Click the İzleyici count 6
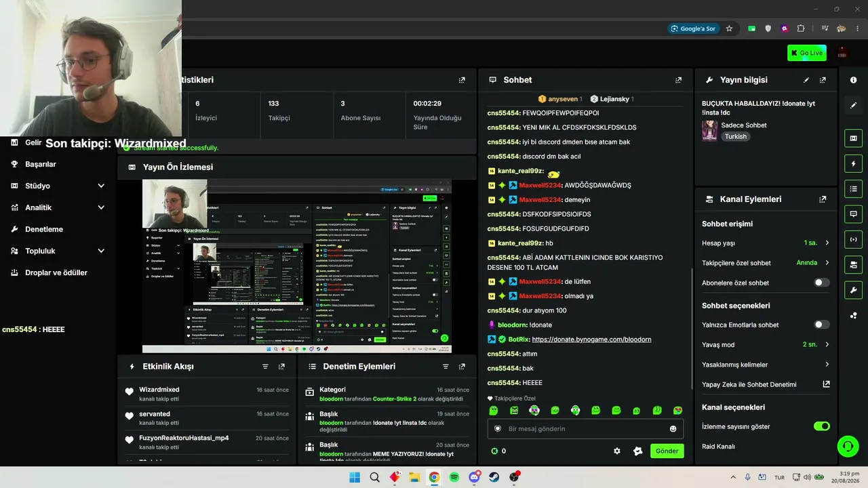 (x=197, y=104)
